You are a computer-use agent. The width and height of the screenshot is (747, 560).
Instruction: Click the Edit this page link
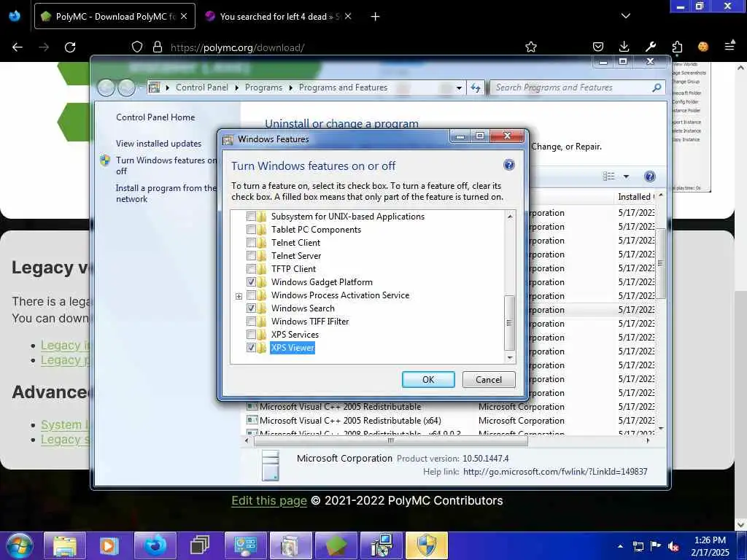tap(268, 500)
